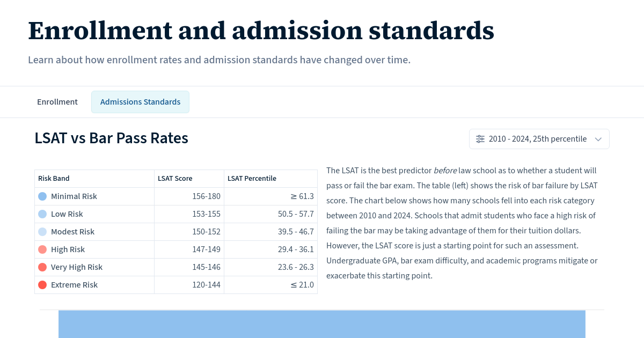Image resolution: width=644 pixels, height=338 pixels.
Task: Click the Low Risk color dot
Action: tap(42, 214)
